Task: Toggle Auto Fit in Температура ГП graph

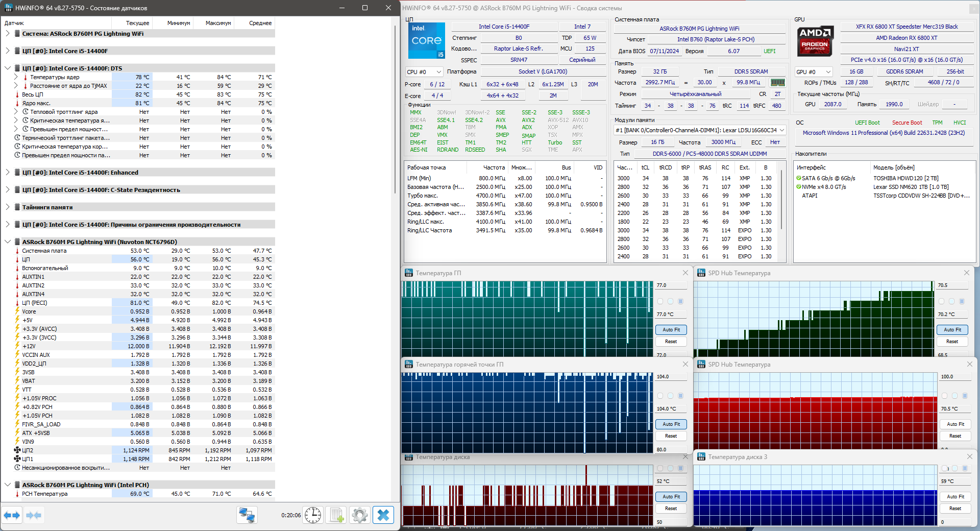Action: (x=671, y=330)
